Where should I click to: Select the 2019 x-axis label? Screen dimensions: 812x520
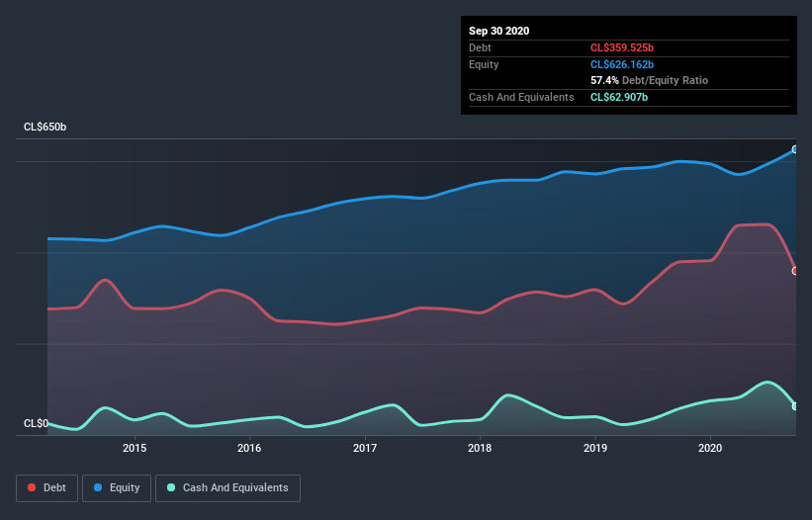point(595,448)
